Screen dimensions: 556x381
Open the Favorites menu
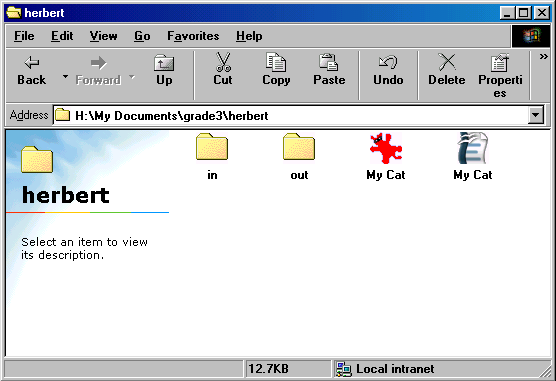193,36
